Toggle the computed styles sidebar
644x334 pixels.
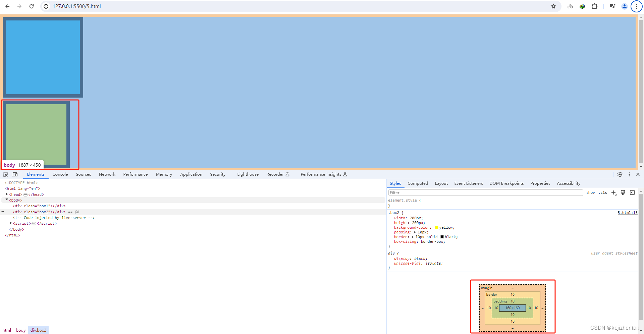coord(632,192)
